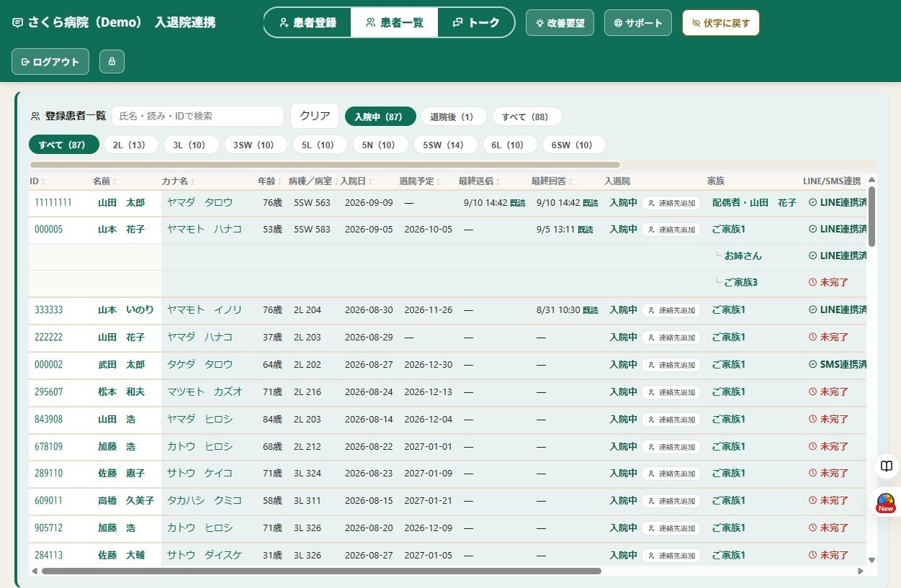The width and height of the screenshot is (901, 588).
Task: Open patient ID 11111111
Action: click(53, 203)
